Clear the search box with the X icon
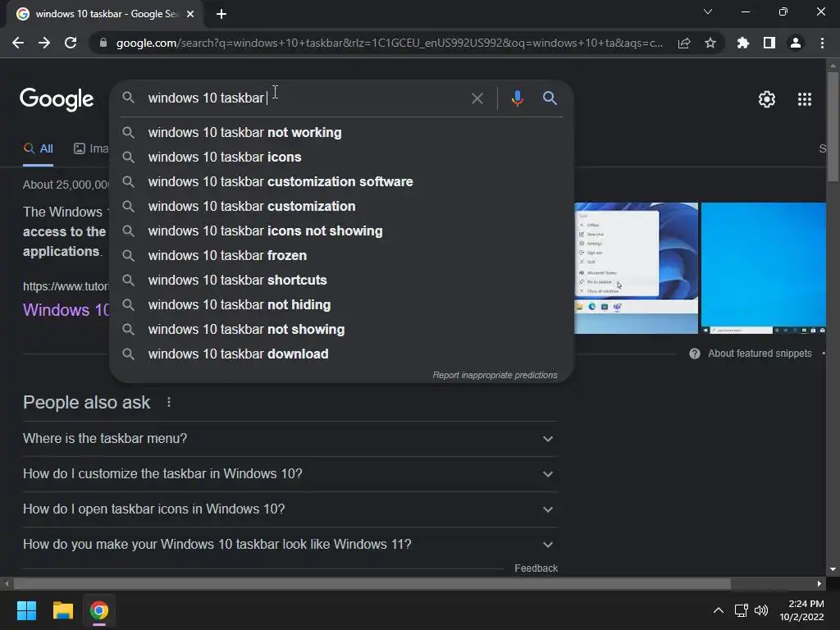 pos(477,98)
